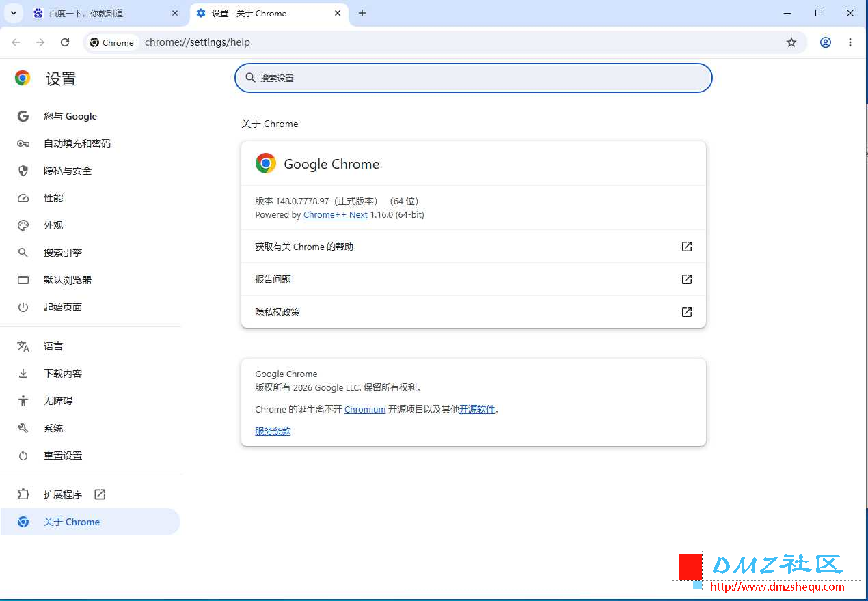
Task: Select the 设置 - 关于 Chrome tab
Action: 269,13
